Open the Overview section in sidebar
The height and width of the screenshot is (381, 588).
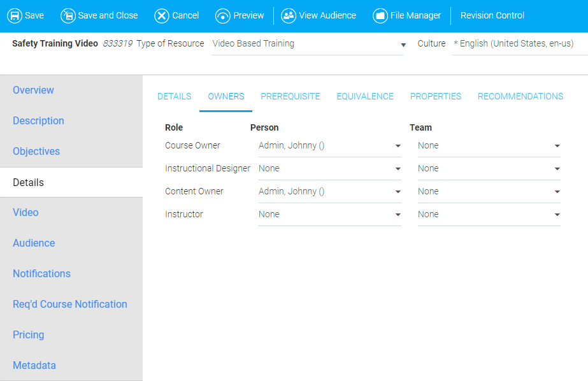point(33,90)
